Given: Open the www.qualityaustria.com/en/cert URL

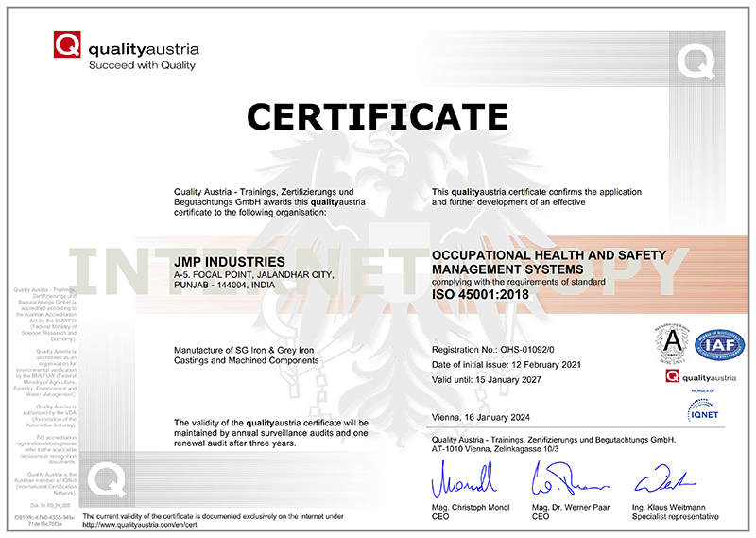Looking at the screenshot, I should 140,525.
